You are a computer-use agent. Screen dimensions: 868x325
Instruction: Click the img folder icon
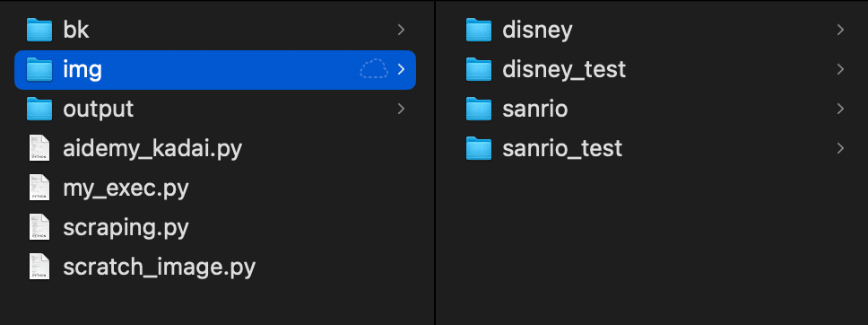[39, 69]
